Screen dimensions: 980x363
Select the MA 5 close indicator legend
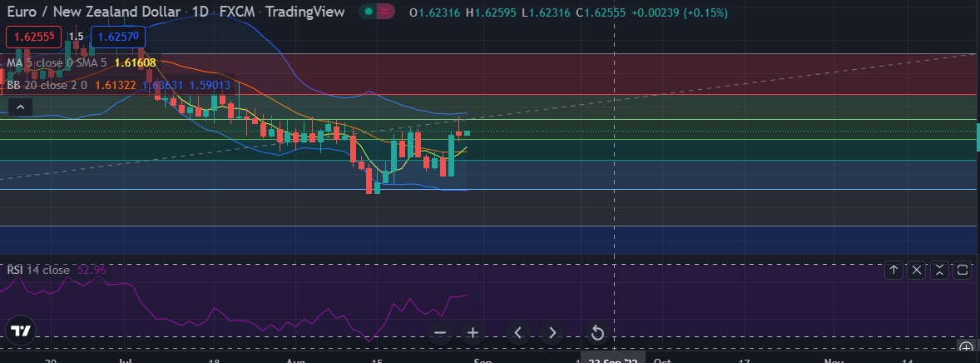click(57, 62)
